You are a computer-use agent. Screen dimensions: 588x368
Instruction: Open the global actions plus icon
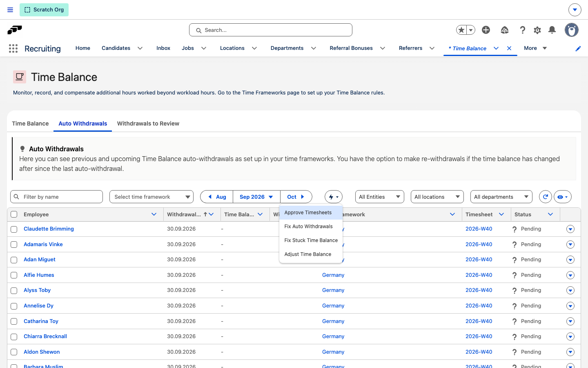coord(486,30)
